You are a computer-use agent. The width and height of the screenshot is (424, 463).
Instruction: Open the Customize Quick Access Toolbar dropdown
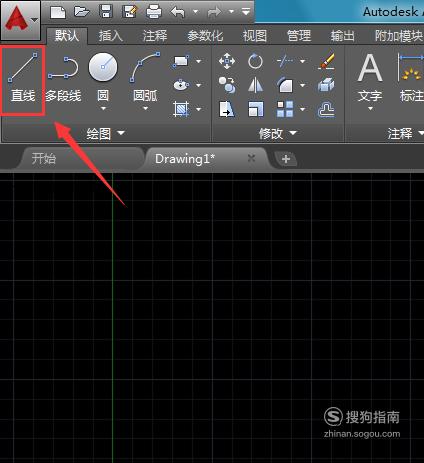pyautogui.click(x=246, y=12)
